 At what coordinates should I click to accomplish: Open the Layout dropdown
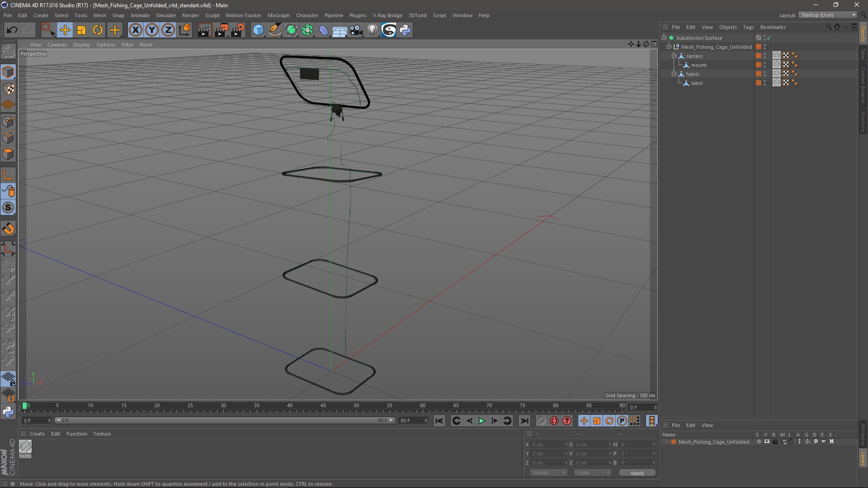[828, 15]
